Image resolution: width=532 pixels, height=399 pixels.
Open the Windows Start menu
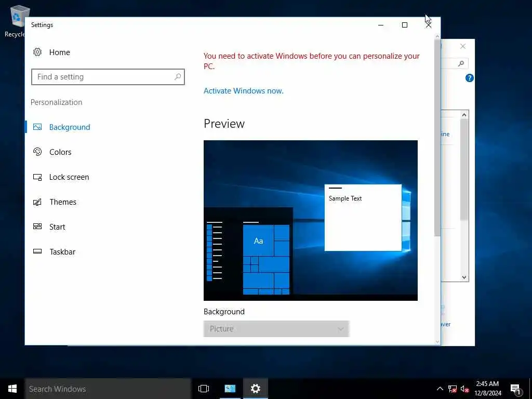[12, 389]
